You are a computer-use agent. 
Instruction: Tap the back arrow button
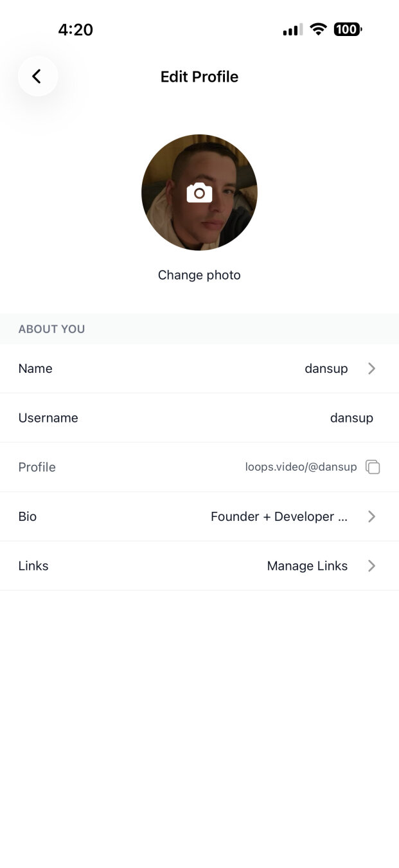click(37, 77)
